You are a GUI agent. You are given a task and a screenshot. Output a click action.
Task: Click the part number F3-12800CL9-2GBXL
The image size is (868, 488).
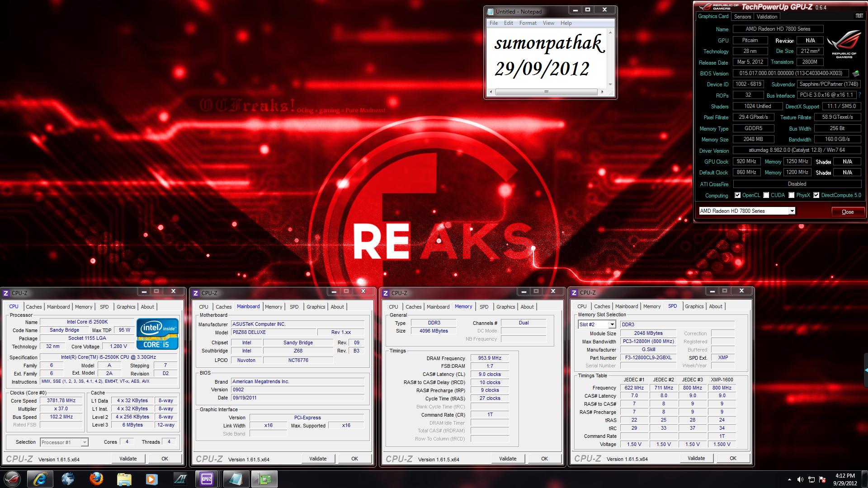tap(648, 357)
